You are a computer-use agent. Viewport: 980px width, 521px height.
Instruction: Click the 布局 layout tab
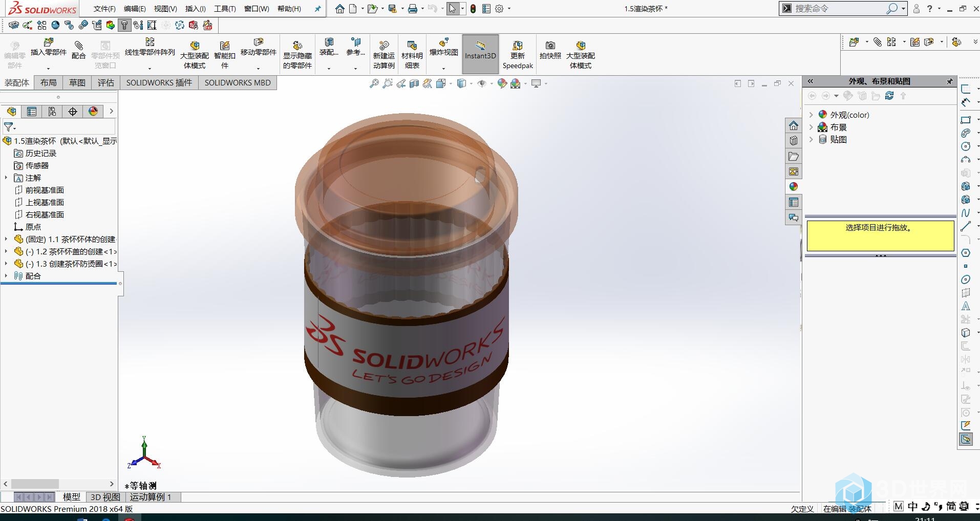click(49, 83)
